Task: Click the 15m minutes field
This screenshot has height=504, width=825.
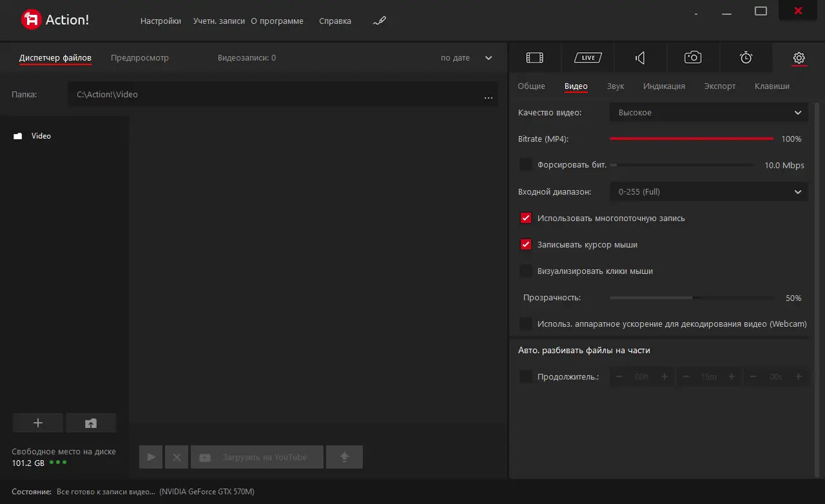Action: point(709,377)
